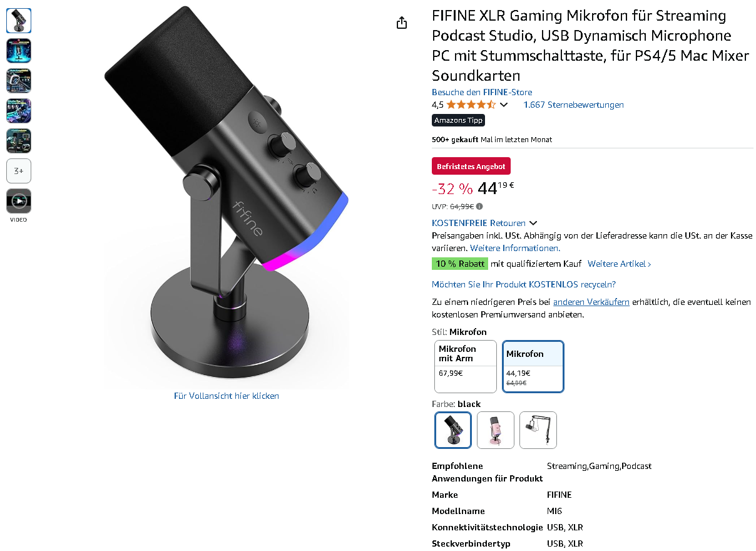756x551 pixels.
Task: Select the second product thumbnail image
Action: [x=19, y=51]
